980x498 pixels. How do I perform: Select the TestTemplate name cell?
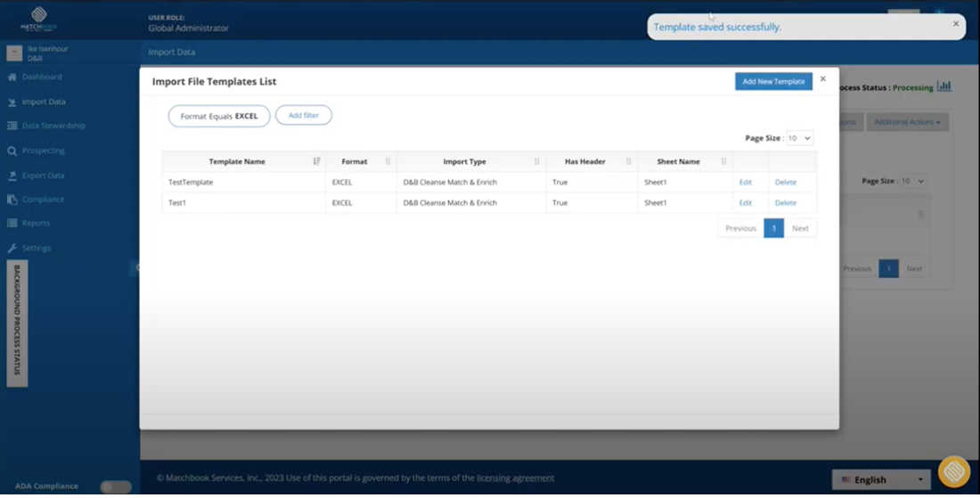coord(244,183)
